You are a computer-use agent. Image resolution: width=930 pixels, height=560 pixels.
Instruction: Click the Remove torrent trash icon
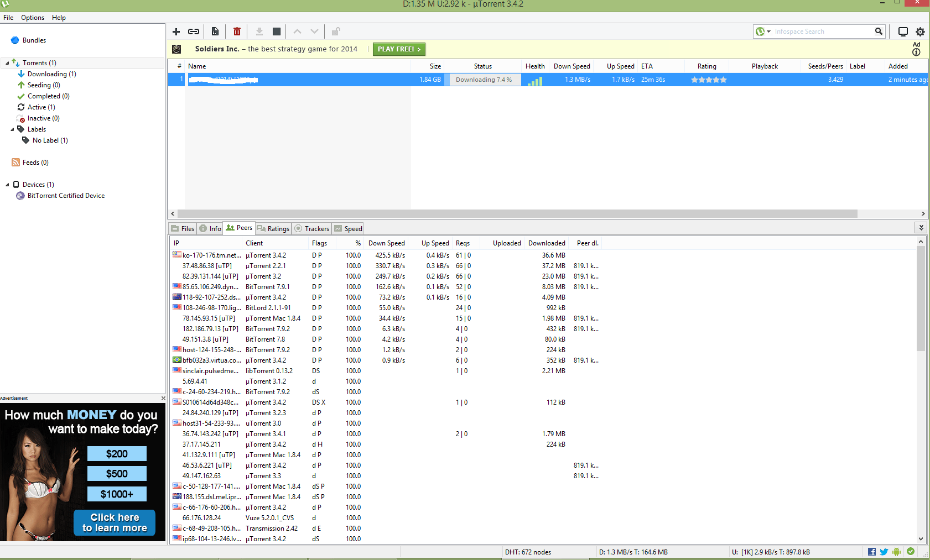[237, 32]
